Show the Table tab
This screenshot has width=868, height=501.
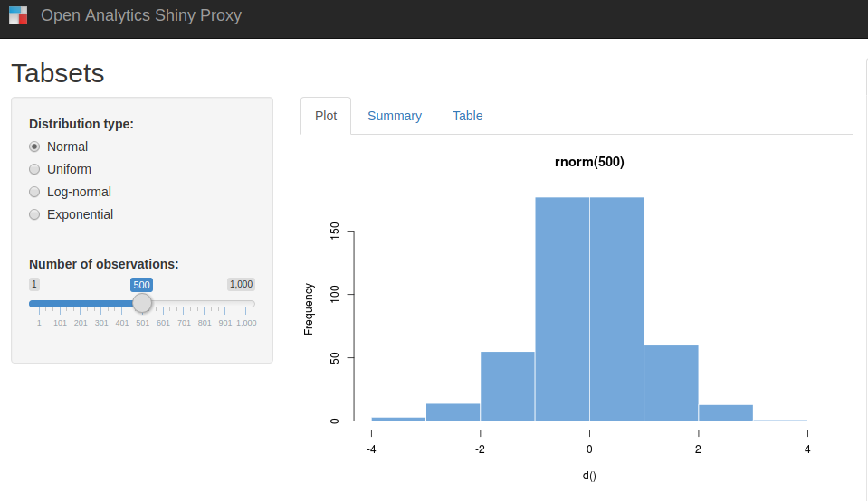(468, 116)
